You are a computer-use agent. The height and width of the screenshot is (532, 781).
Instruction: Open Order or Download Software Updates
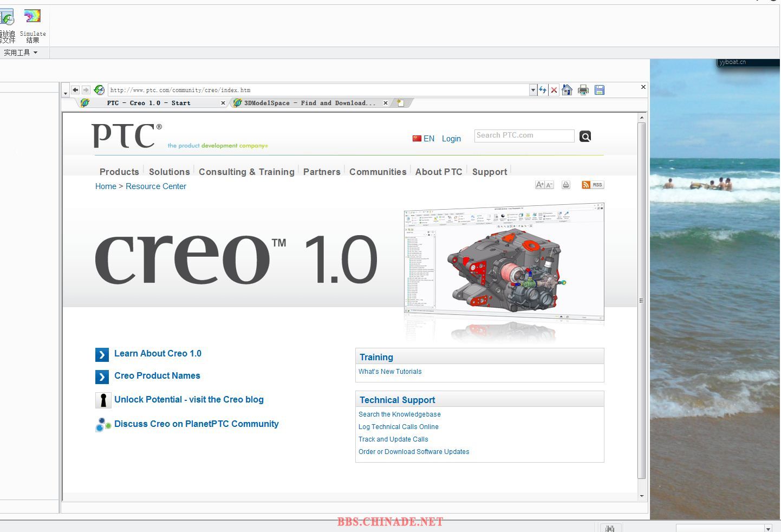tap(414, 452)
